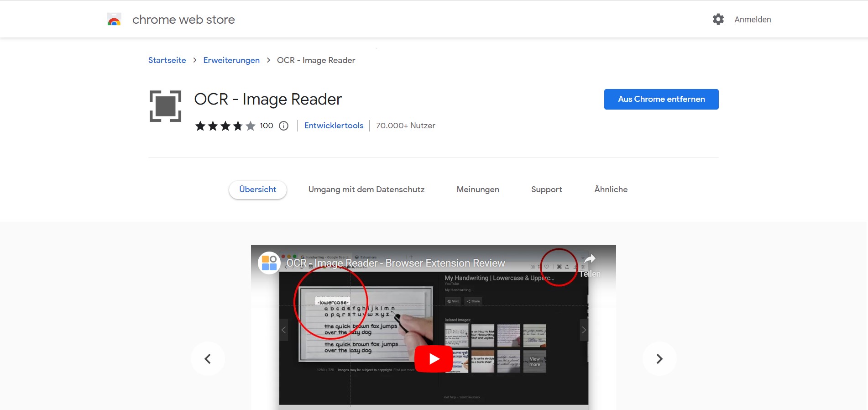Open the Meinungen tab

pyautogui.click(x=478, y=189)
